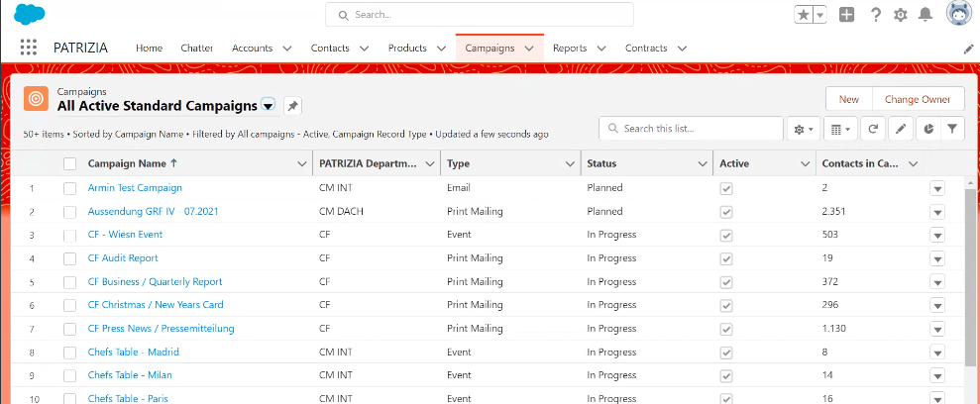Open the App Launcher grid icon
This screenshot has width=980, height=404.
click(x=28, y=48)
